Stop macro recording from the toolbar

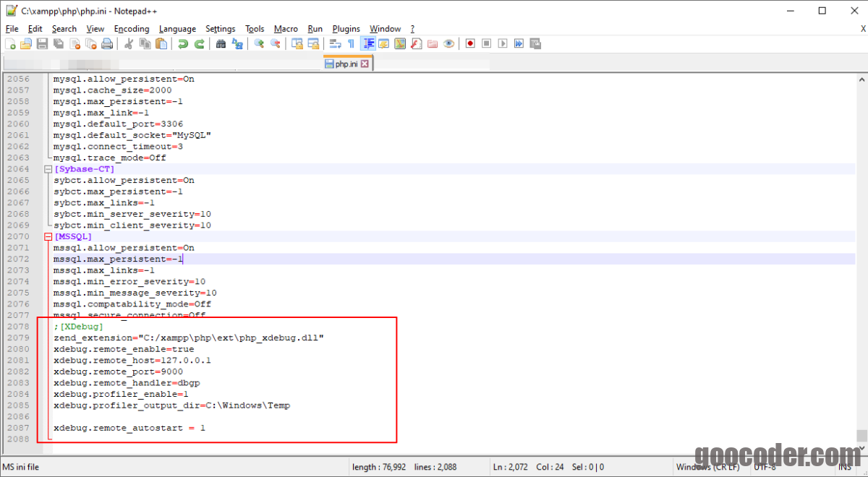point(487,43)
